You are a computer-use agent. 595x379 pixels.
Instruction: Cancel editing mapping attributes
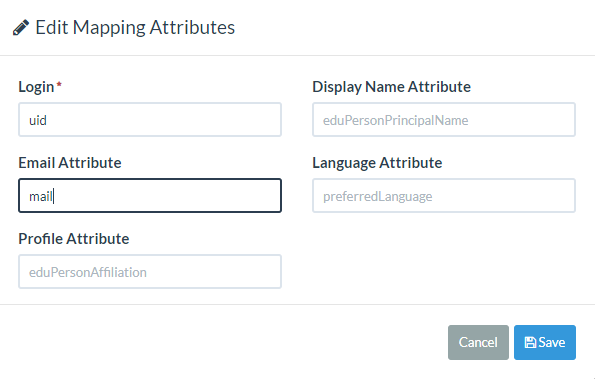pos(478,342)
